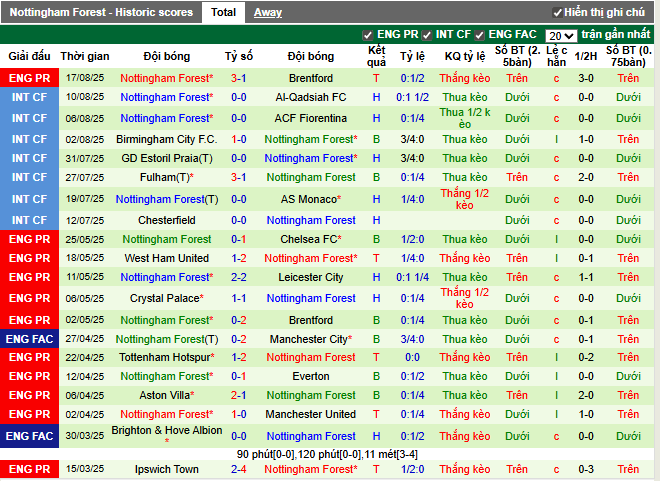Click the Everton team name

tap(311, 376)
